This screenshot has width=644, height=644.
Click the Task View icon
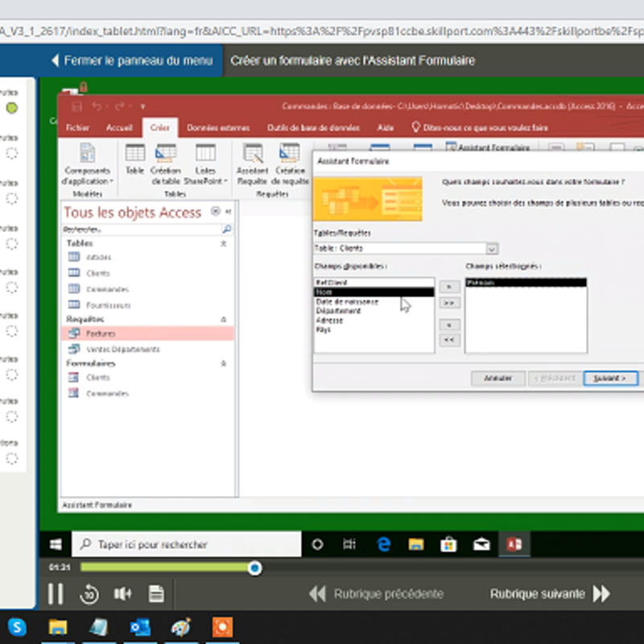(x=349, y=545)
